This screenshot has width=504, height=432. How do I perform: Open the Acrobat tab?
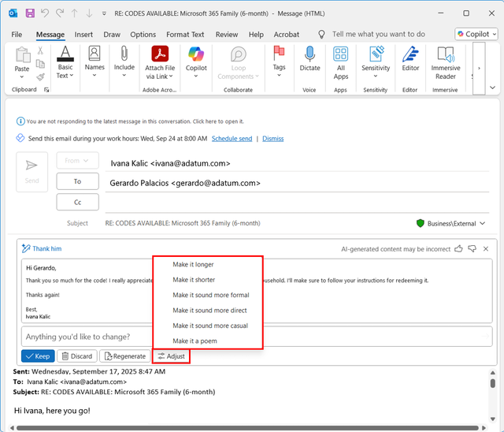[287, 35]
